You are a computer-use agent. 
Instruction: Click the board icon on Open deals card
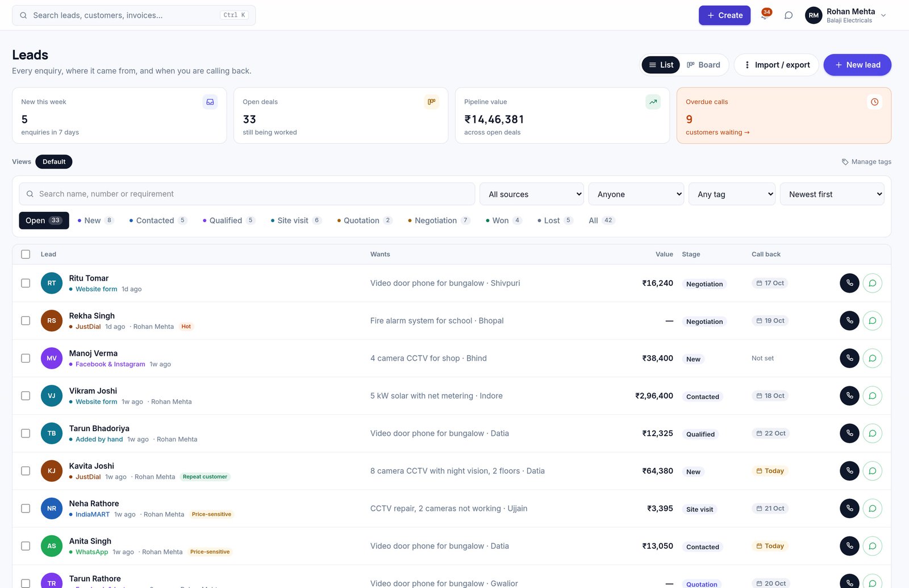[432, 102]
